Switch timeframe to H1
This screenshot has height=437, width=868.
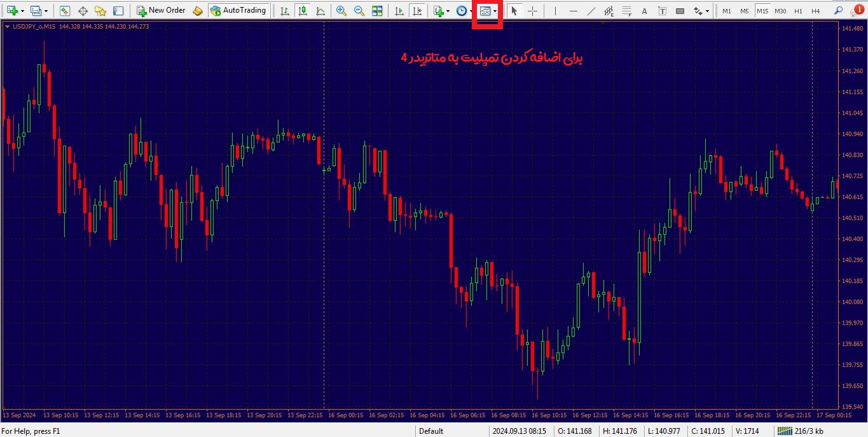pyautogui.click(x=798, y=11)
